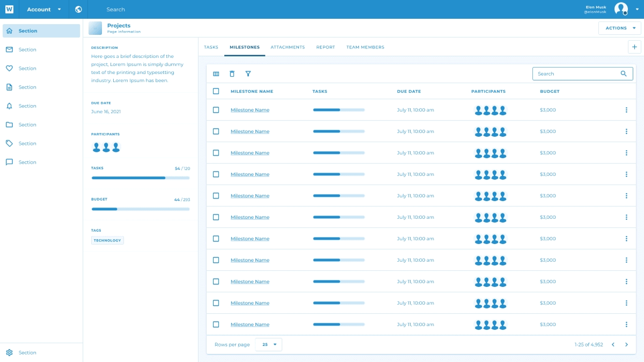Open the filter funnel icon
The height and width of the screenshot is (362, 644).
pyautogui.click(x=248, y=74)
